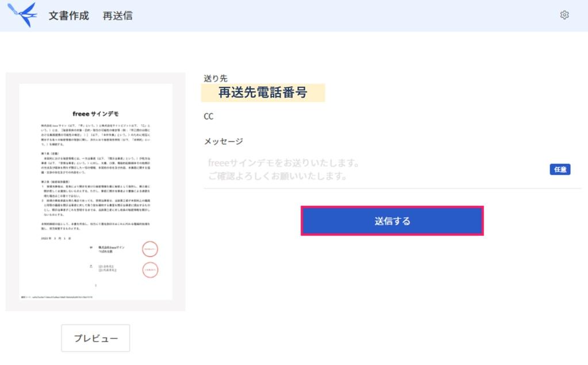Open the document page thumbnail

point(95,191)
